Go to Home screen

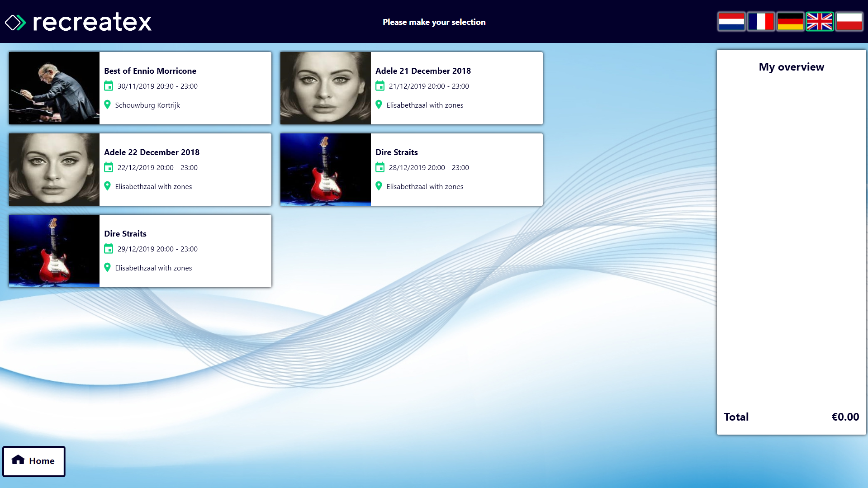(x=34, y=461)
